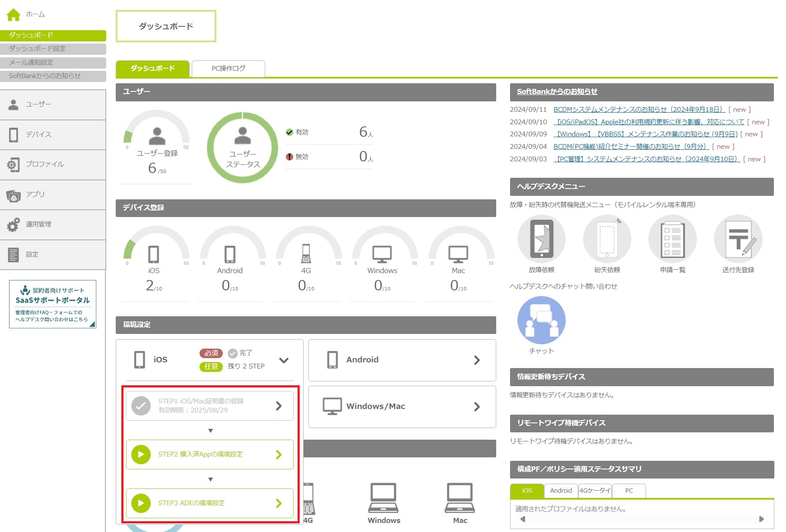
Task: Expand the Windows/Mac environment settings panel
Action: (402, 406)
